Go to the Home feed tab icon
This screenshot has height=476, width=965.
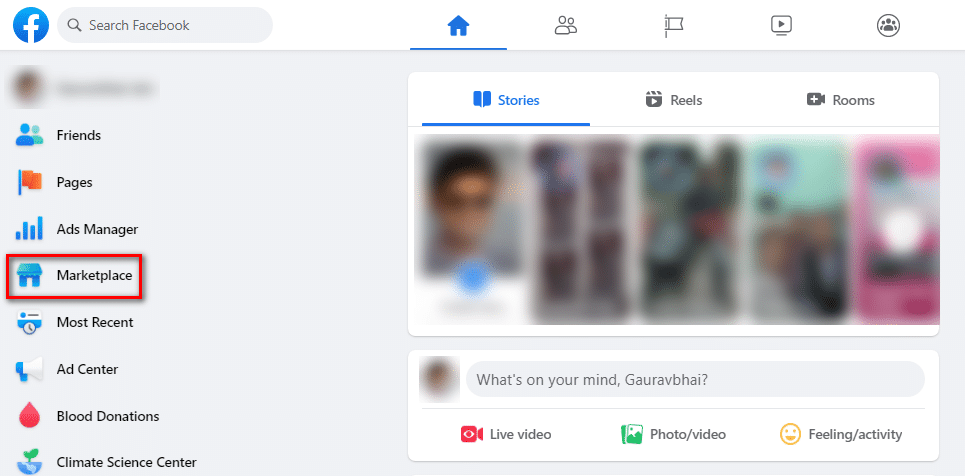pos(458,25)
